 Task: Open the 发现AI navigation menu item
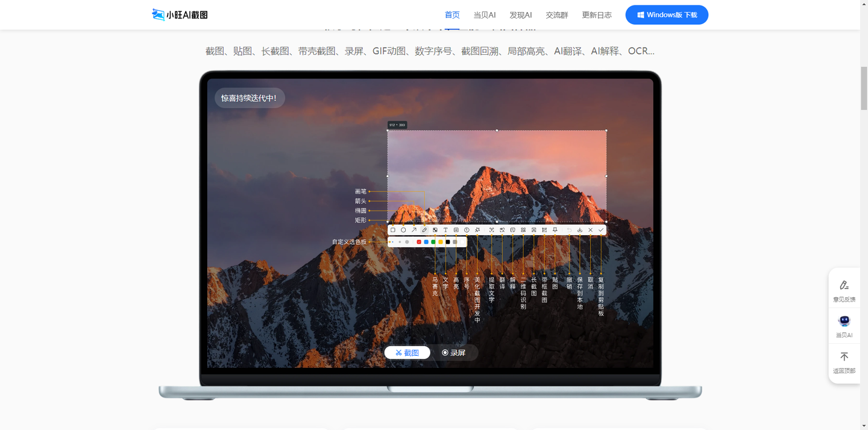click(520, 15)
